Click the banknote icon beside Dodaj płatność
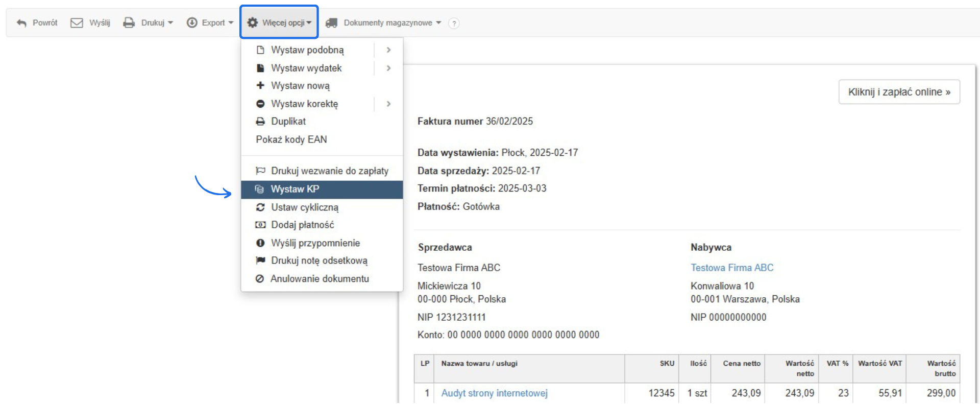This screenshot has width=980, height=404. click(260, 225)
